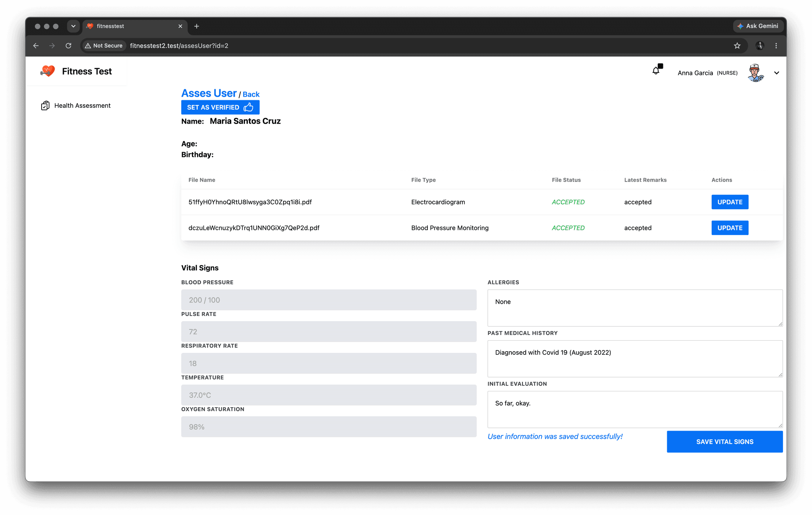The height and width of the screenshot is (515, 812).
Task: Click the saved successfully message
Action: (555, 436)
